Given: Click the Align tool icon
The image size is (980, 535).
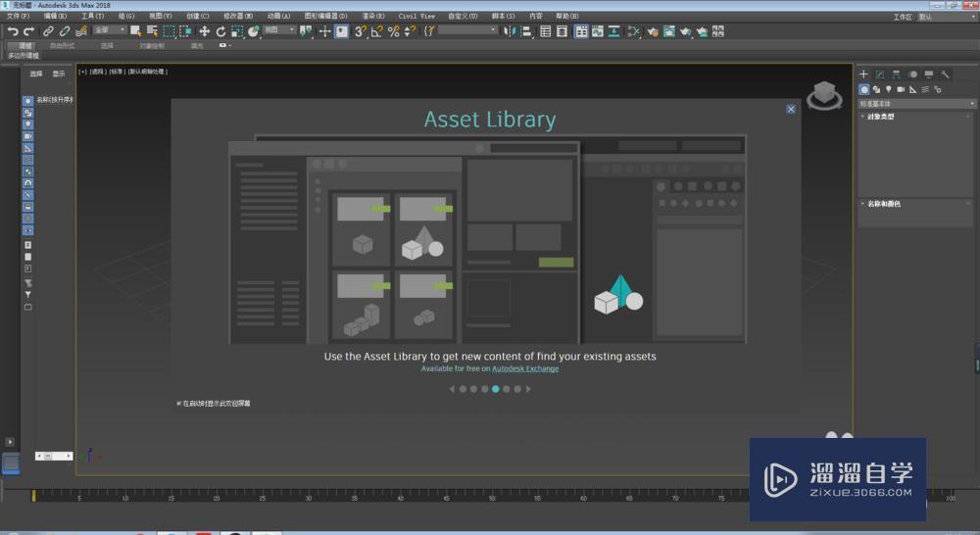Looking at the screenshot, I should click(x=525, y=31).
